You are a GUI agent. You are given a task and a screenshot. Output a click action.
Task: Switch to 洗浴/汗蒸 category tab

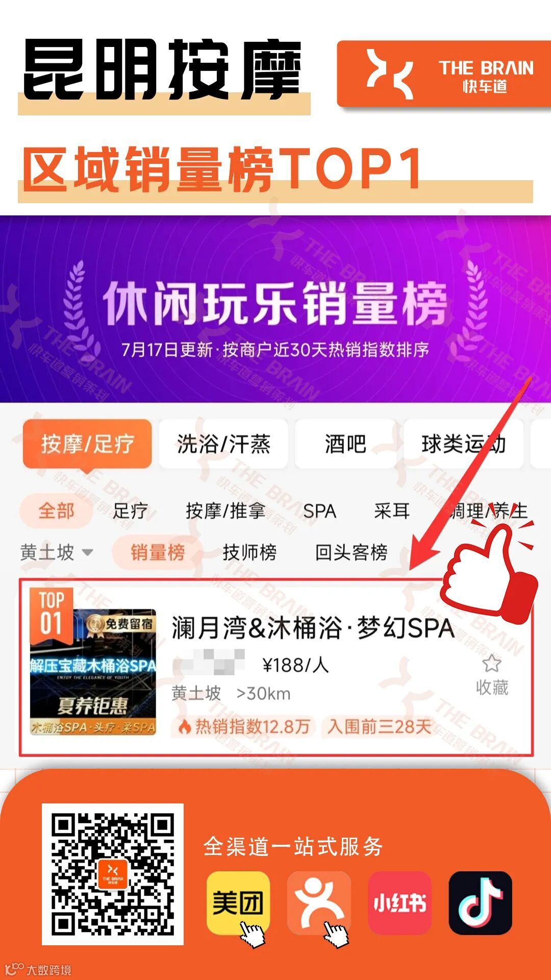pyautogui.click(x=223, y=444)
